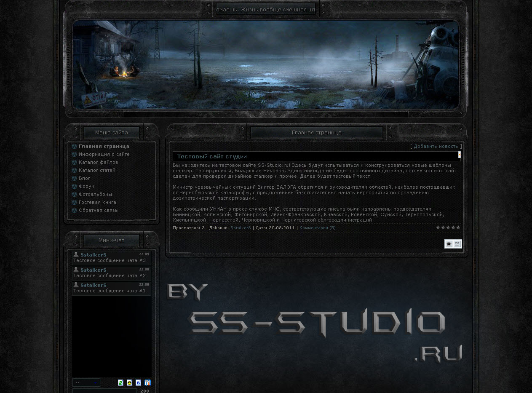This screenshot has width=532, height=393.
Task: Open mini-chat management tools icon
Action: [147, 382]
